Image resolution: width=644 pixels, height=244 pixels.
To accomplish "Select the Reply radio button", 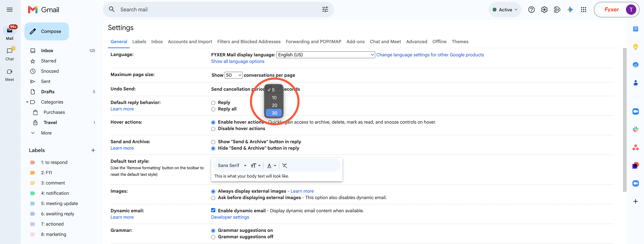I will pyautogui.click(x=213, y=103).
